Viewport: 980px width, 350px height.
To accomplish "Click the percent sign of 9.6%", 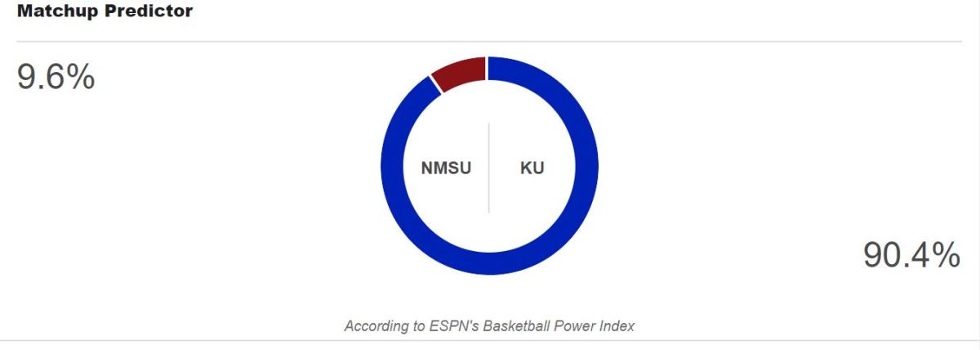I will [81, 77].
